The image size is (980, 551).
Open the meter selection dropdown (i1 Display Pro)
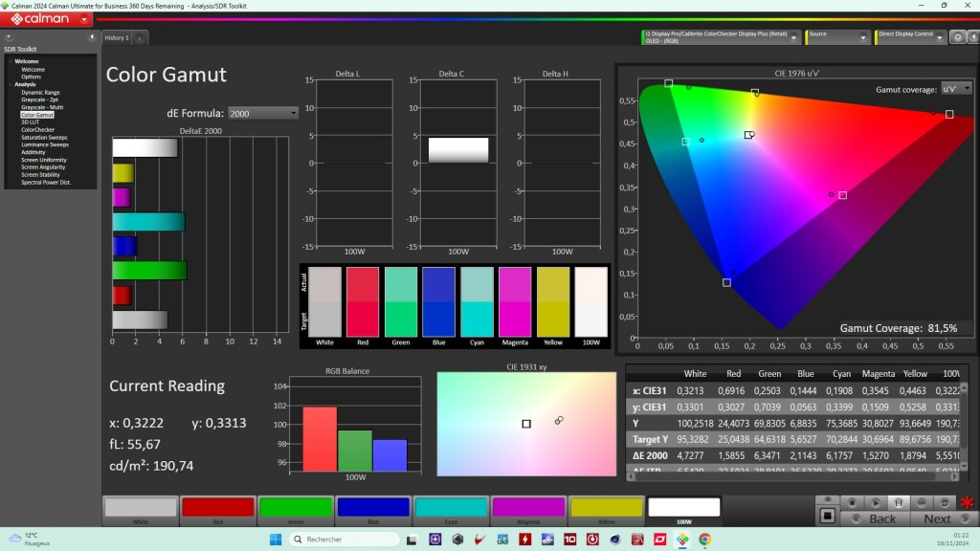click(x=720, y=37)
